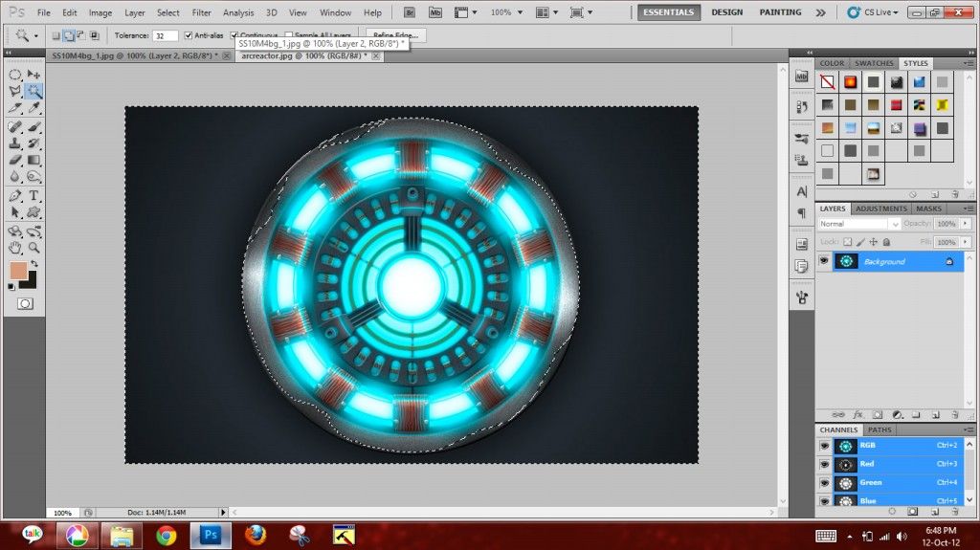980x550 pixels.
Task: Open Mini Bridge from the Mb icon
Action: click(435, 12)
